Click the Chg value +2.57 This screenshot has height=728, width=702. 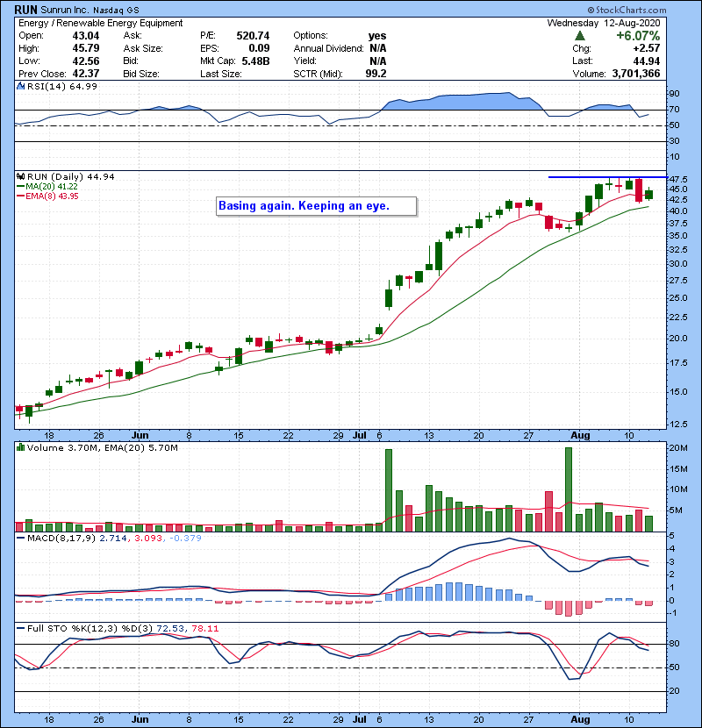[646, 48]
